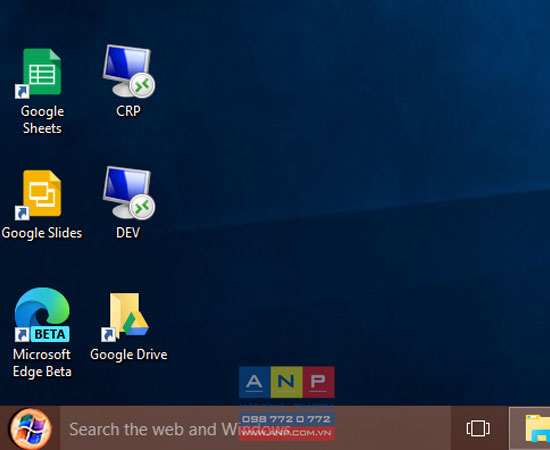Select the CRP remote desktop icon

[129, 71]
